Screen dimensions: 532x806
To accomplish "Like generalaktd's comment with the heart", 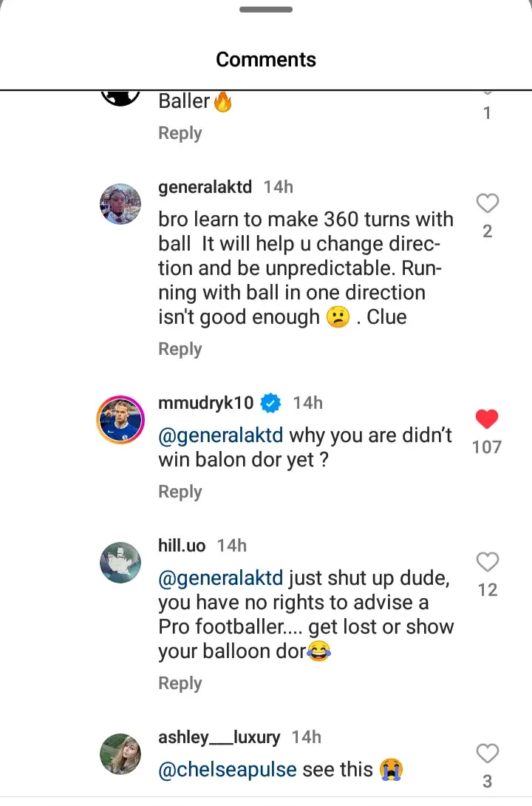I will tap(488, 203).
